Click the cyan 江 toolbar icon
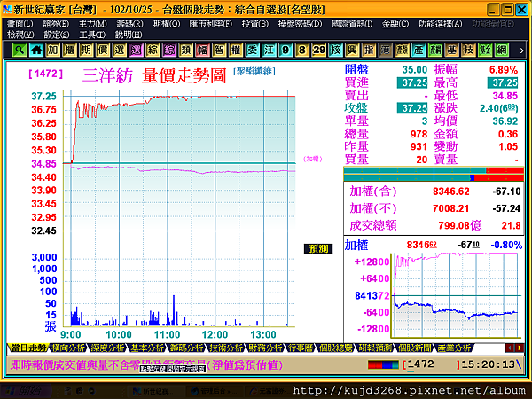 tap(269, 51)
